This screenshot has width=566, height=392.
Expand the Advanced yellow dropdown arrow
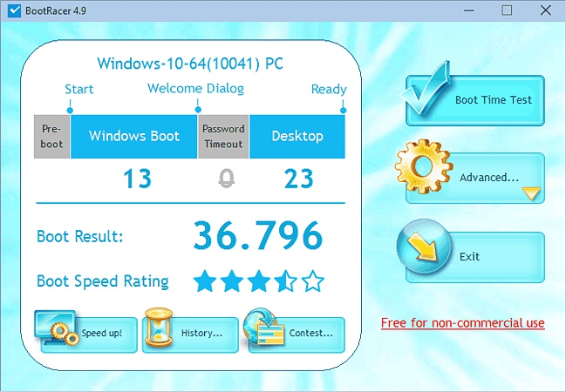(x=531, y=193)
